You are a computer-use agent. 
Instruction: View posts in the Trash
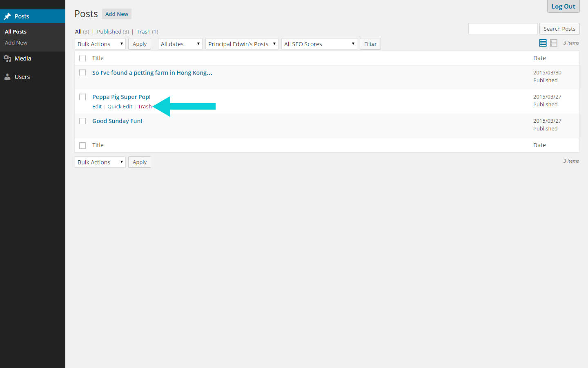coord(143,31)
